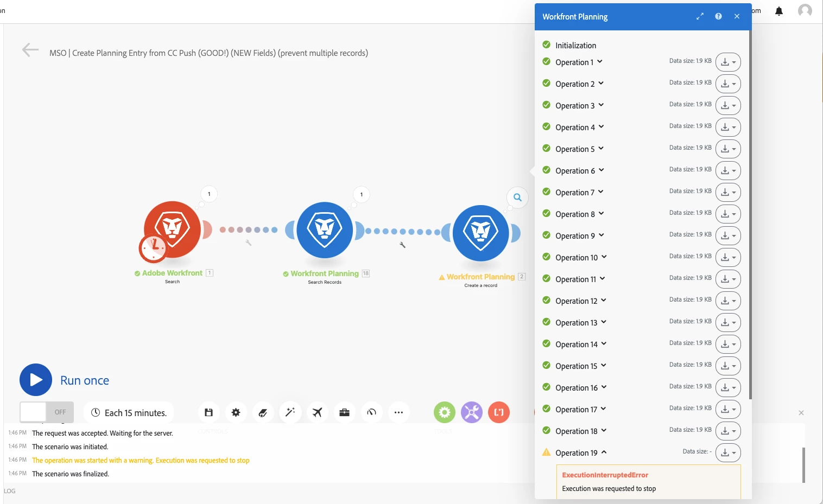Screen dimensions: 823x504
Task: Click the yellow warning log entry
Action: coord(141,460)
